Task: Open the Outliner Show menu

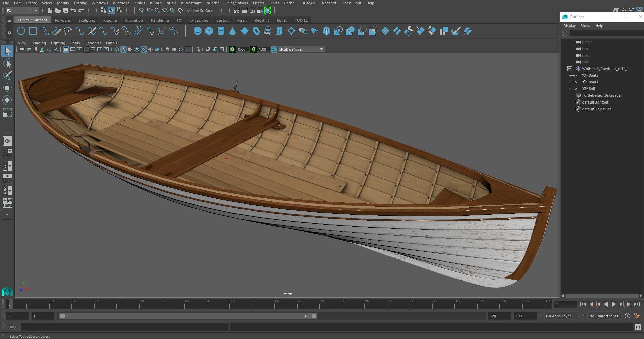Action: (585, 26)
